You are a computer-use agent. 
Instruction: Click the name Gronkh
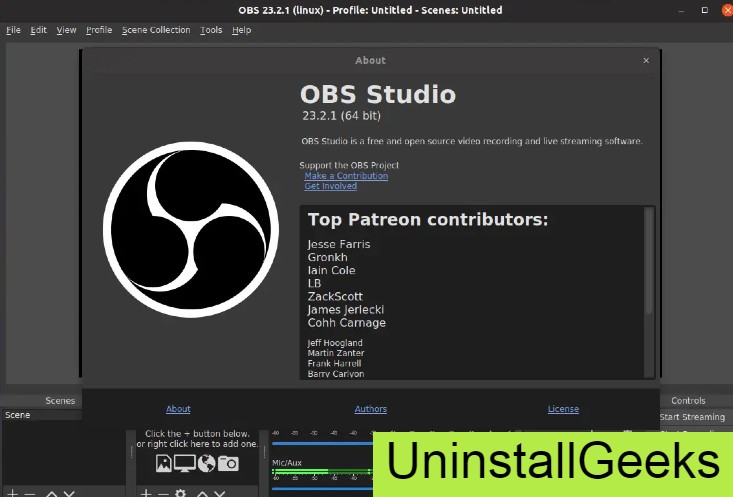point(328,257)
